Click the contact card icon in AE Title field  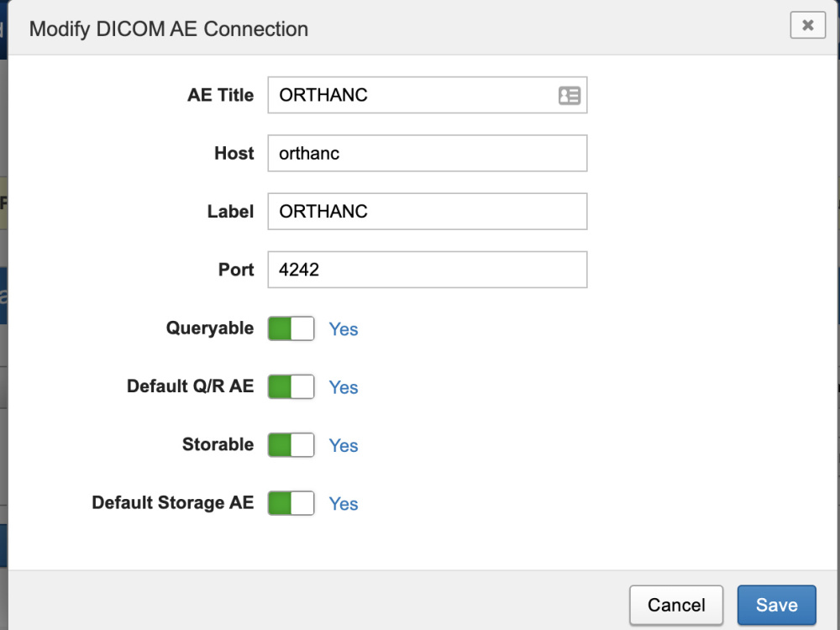click(569, 96)
